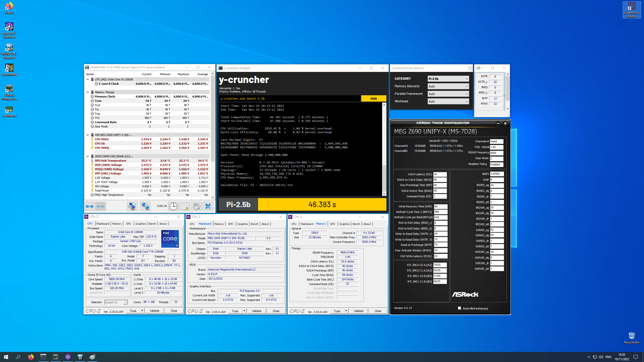The image size is (644, 362).
Task: Open Bench tab in right CPU-Z window
Action: tap(356, 224)
